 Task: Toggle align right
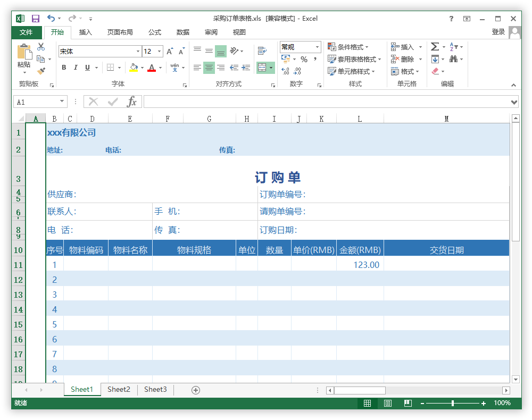tap(221, 68)
